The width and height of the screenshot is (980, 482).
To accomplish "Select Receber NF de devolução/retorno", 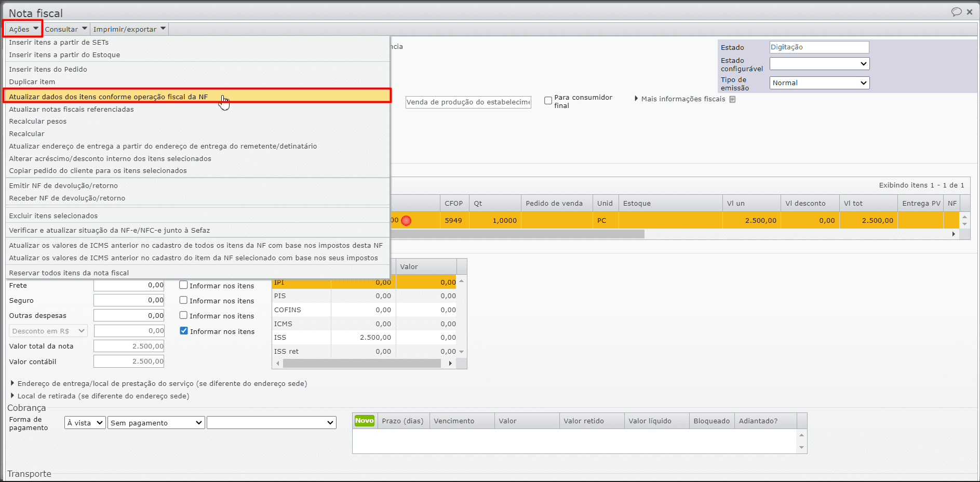I will [197, 198].
